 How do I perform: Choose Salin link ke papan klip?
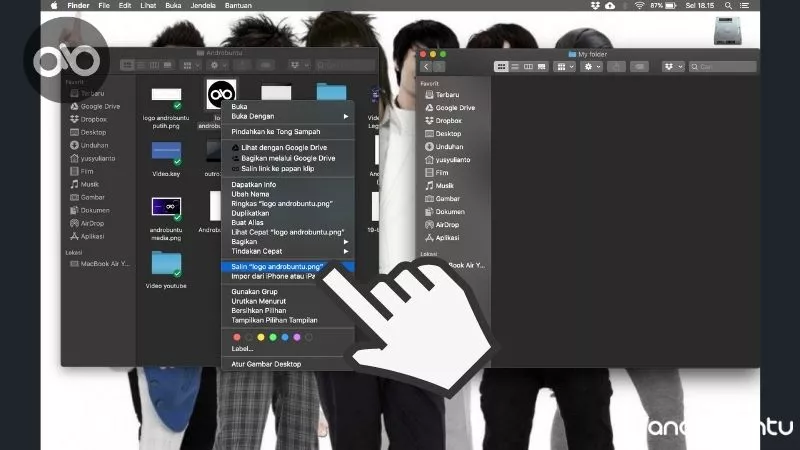click(x=288, y=168)
